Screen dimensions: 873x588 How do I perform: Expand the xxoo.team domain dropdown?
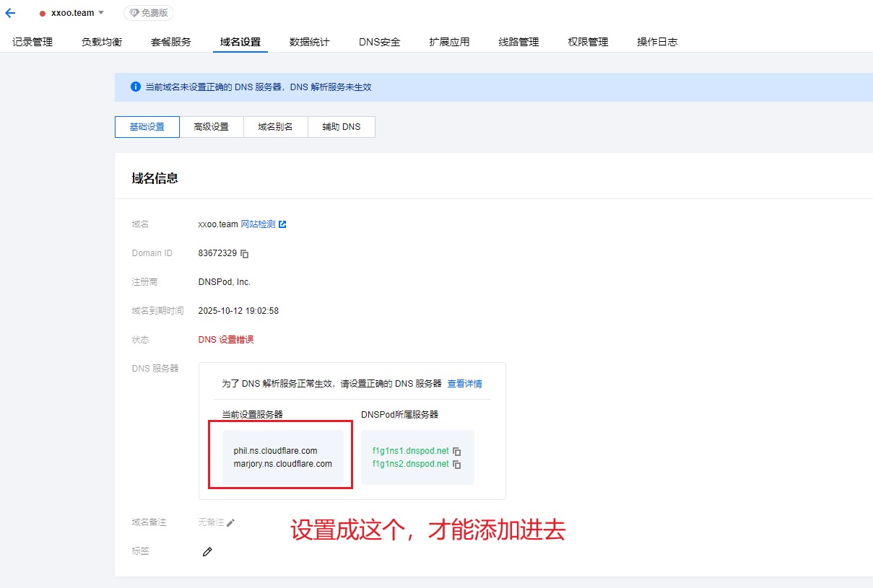coord(101,13)
